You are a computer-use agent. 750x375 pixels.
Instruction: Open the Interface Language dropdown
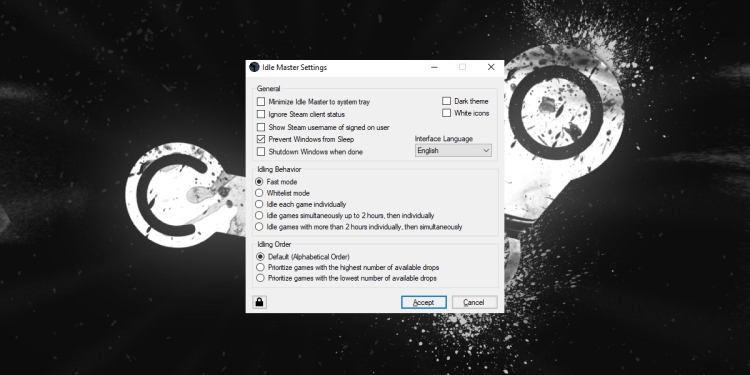click(453, 151)
